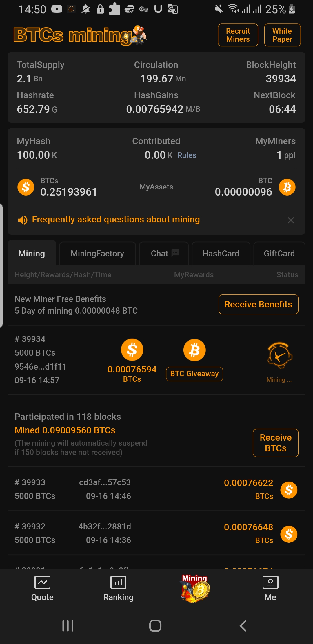This screenshot has height=644, width=313.
Task: Open the Me profile icon
Action: coord(270,582)
